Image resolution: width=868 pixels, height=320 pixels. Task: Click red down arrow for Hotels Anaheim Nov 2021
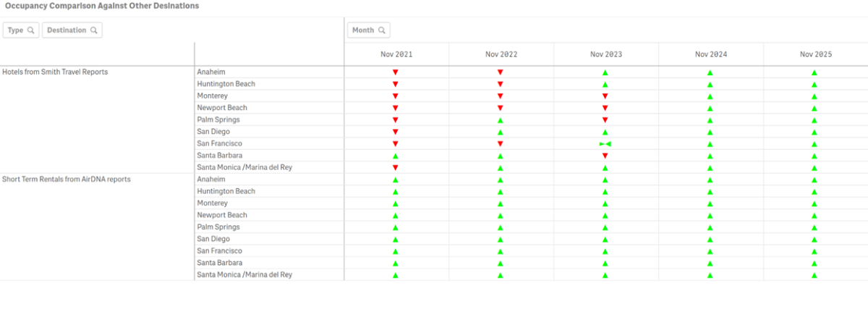pyautogui.click(x=396, y=72)
